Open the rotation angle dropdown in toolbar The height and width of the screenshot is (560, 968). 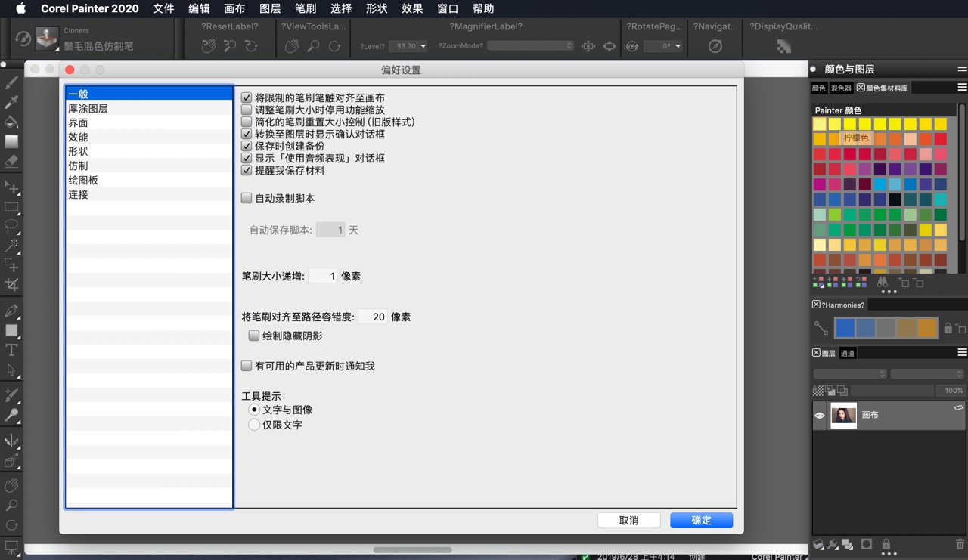pyautogui.click(x=676, y=46)
